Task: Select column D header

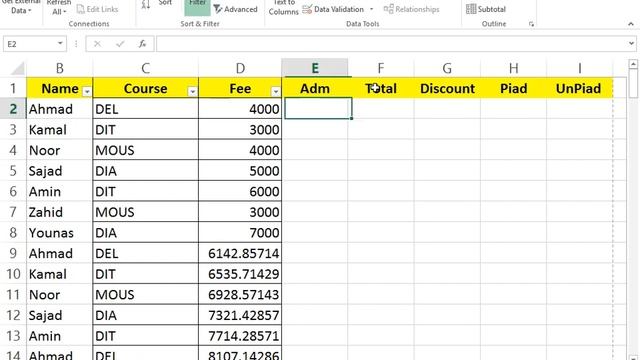Action: (x=240, y=68)
